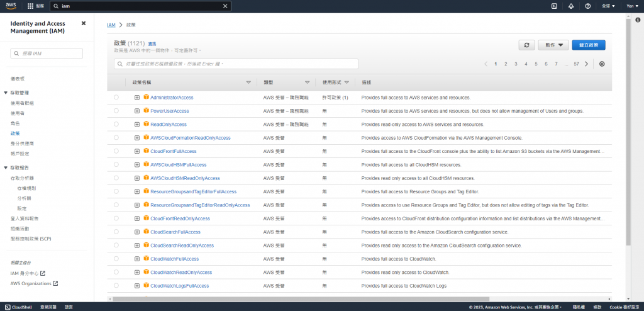Expand the AWSCloudHSMFullAccess policy row
This screenshot has height=311, width=644.
pos(136,164)
